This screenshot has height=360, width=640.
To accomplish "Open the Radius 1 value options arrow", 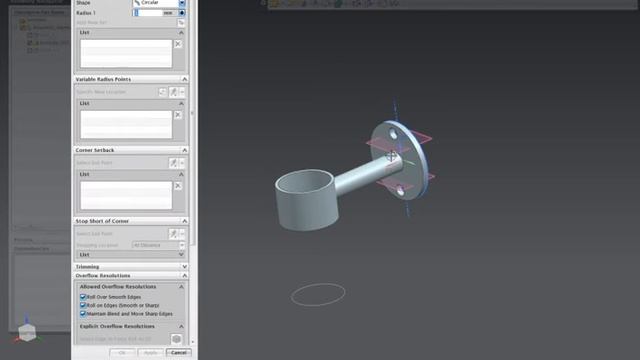I will click(x=182, y=13).
